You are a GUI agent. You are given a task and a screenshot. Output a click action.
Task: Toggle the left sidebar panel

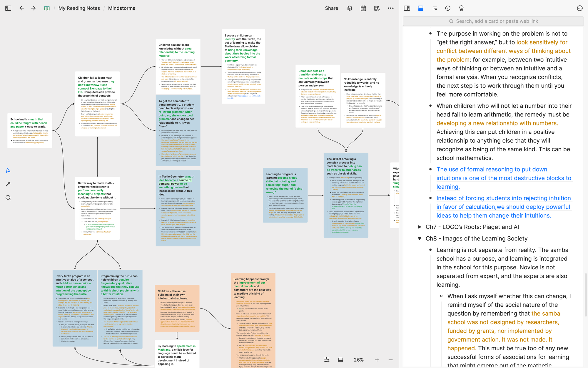click(8, 8)
